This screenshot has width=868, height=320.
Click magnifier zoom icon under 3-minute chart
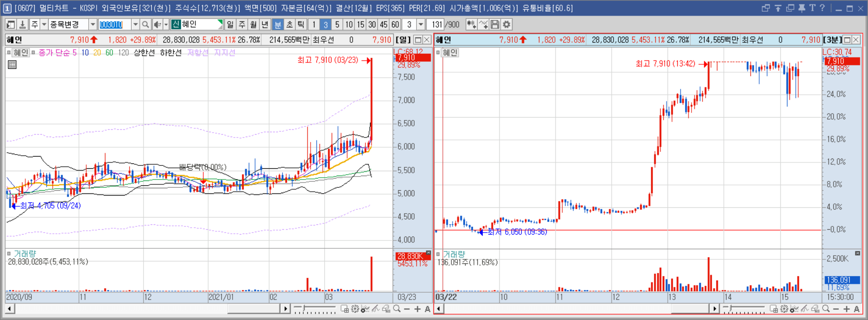click(826, 309)
